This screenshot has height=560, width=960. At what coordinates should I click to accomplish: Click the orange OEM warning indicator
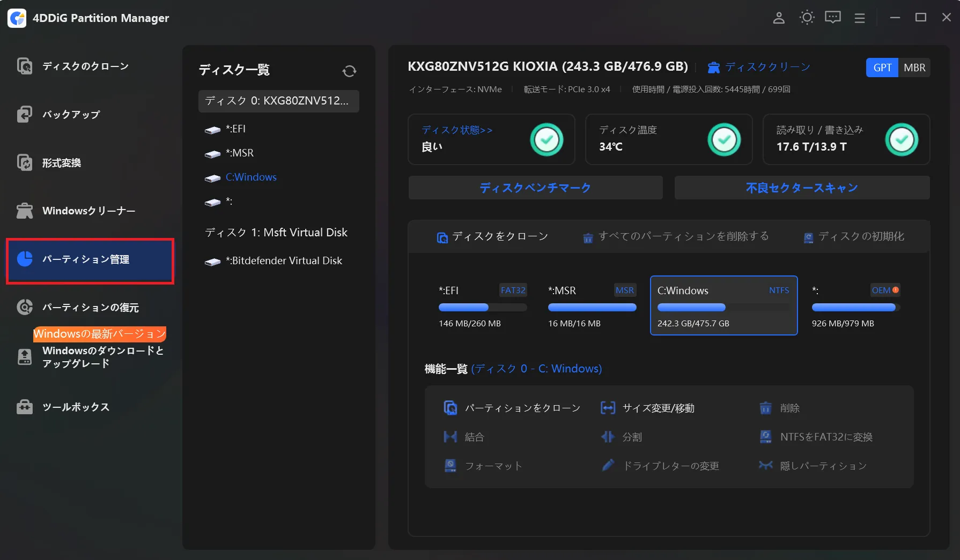(896, 290)
